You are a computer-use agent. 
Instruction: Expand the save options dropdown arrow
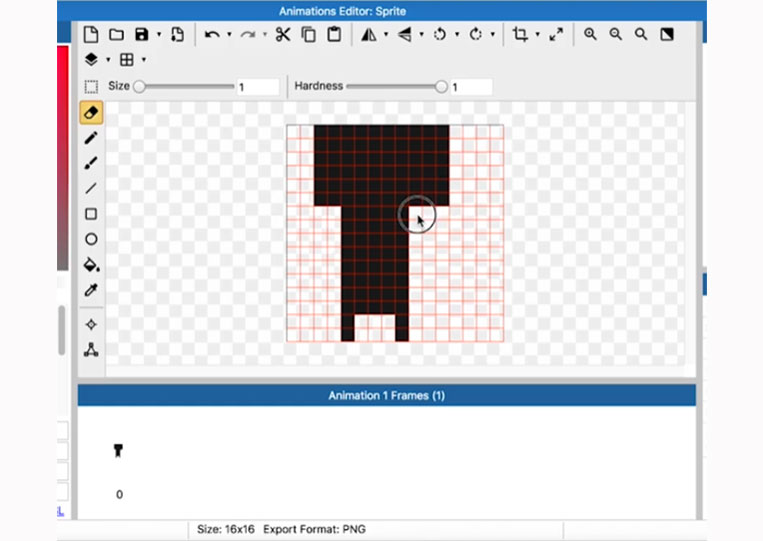click(x=159, y=35)
